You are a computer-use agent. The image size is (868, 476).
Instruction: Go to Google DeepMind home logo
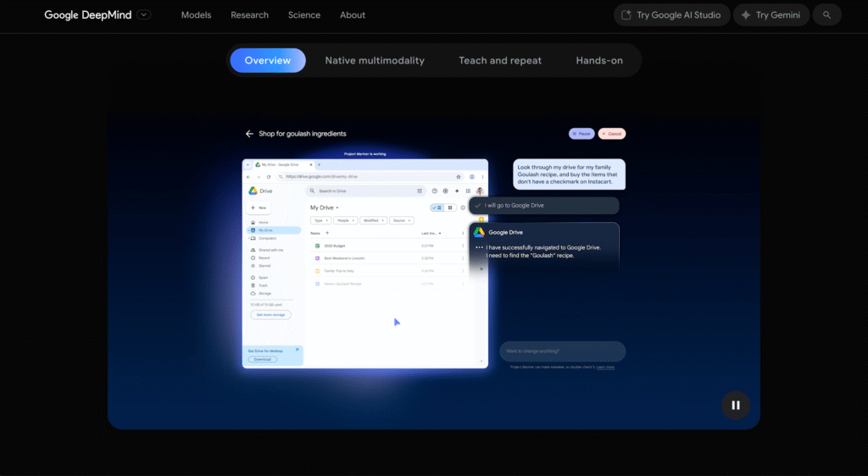pyautogui.click(x=88, y=15)
